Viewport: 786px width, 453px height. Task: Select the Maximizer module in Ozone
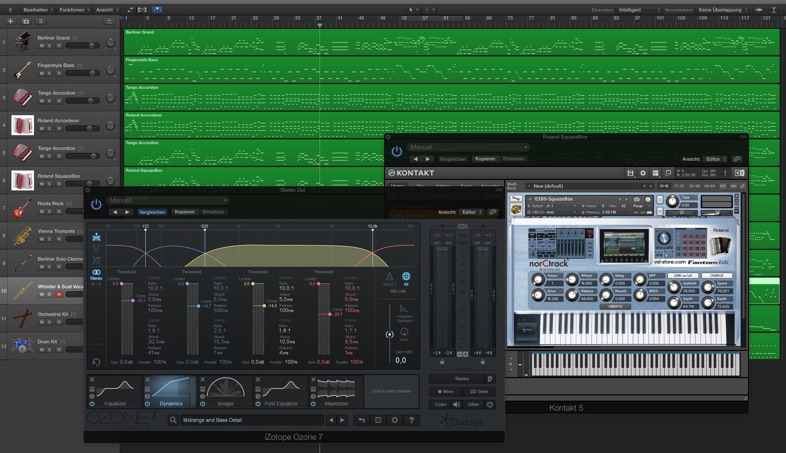point(334,390)
